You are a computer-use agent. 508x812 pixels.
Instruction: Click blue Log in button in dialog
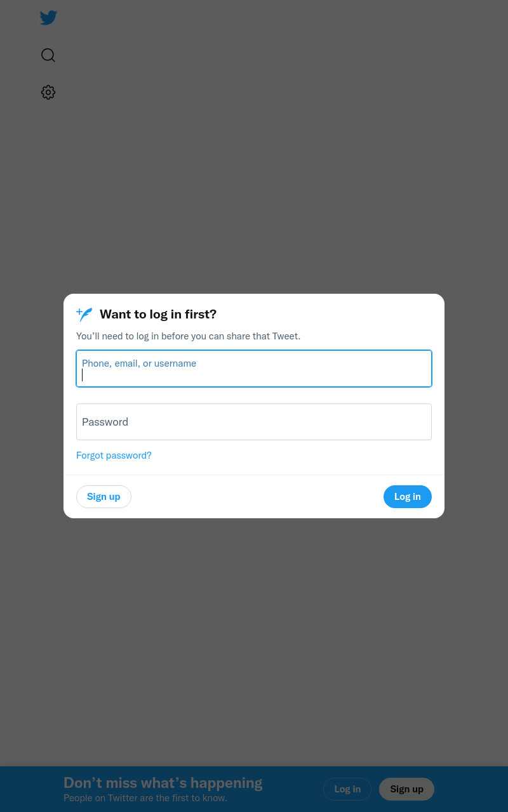(408, 497)
